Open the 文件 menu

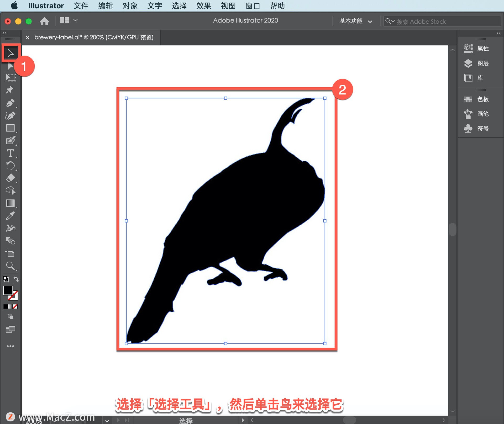tap(81, 6)
